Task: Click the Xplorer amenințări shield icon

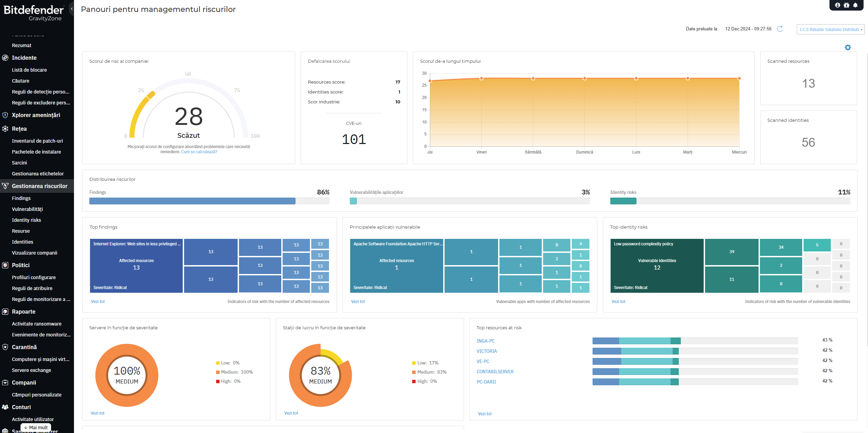Action: pyautogui.click(x=5, y=115)
